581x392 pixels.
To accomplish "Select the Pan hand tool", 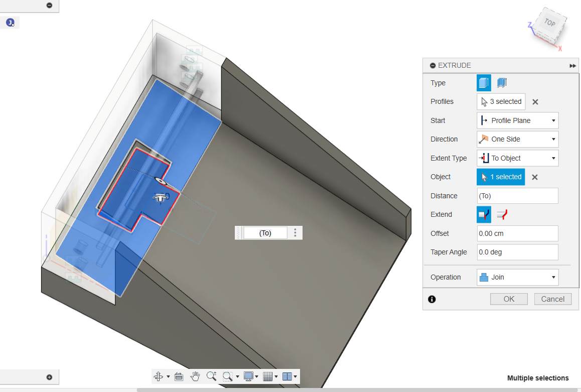I will coord(195,376).
